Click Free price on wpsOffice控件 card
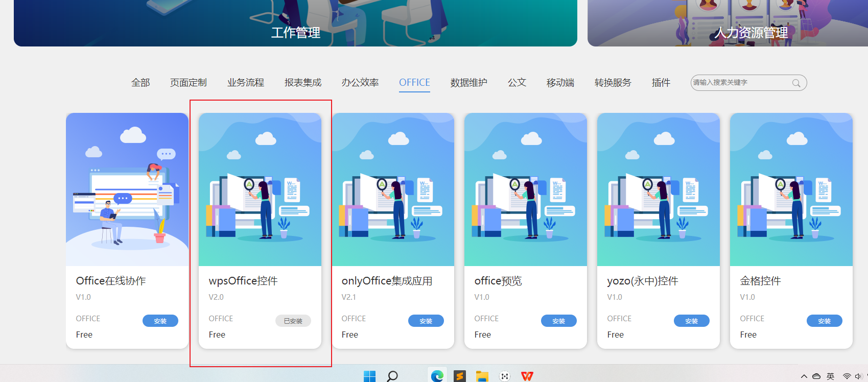The width and height of the screenshot is (868, 382). tap(217, 335)
